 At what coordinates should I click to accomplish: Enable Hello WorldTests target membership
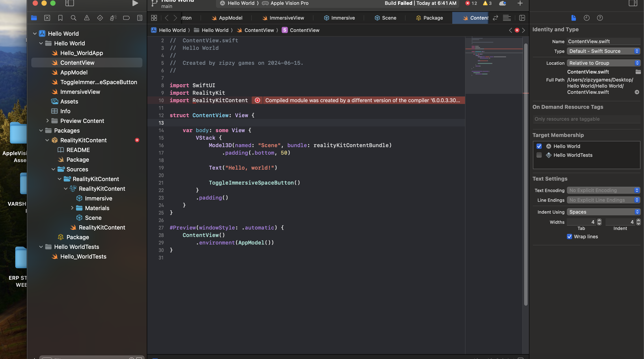[539, 155]
